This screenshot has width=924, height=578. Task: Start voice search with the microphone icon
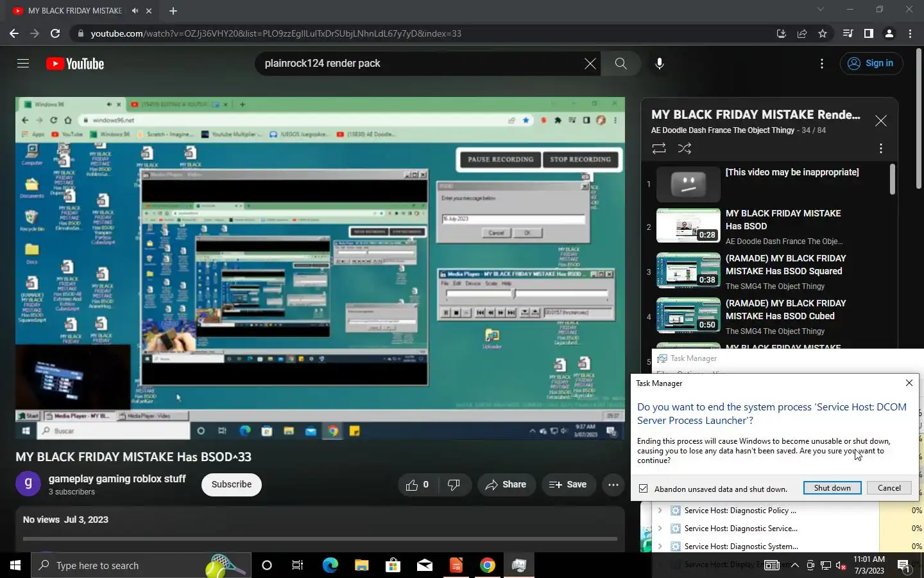click(x=659, y=63)
